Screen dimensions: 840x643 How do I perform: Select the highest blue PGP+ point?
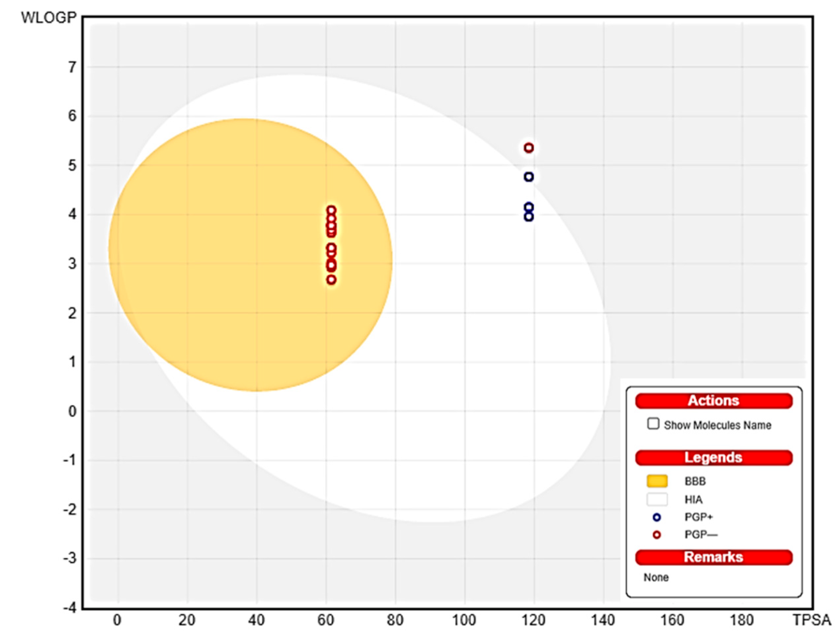pos(529,177)
